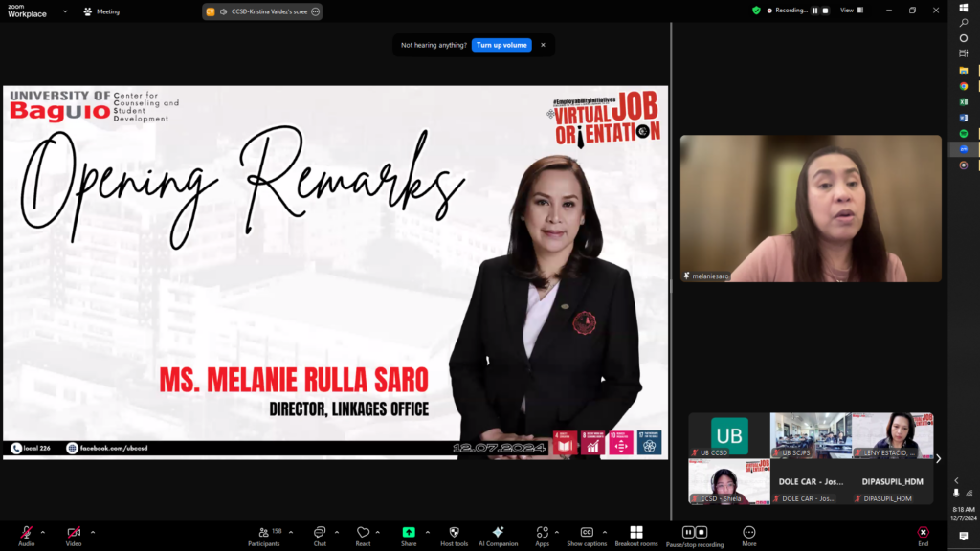Open Host tools shield menu
980x551 pixels.
click(x=455, y=536)
